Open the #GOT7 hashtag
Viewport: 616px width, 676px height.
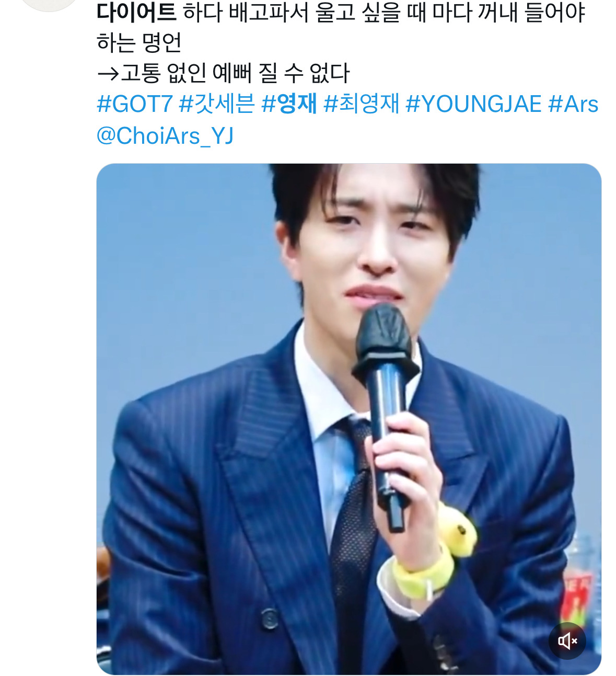tap(135, 104)
